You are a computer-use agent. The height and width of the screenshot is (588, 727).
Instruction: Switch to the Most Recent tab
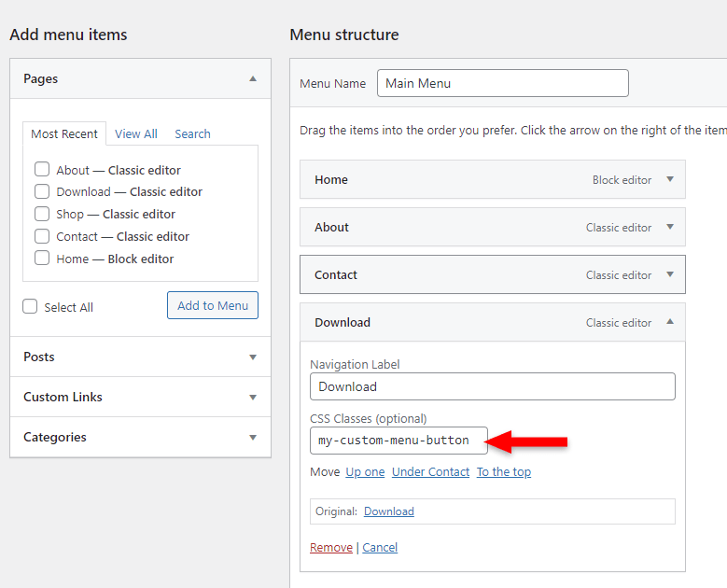click(64, 133)
